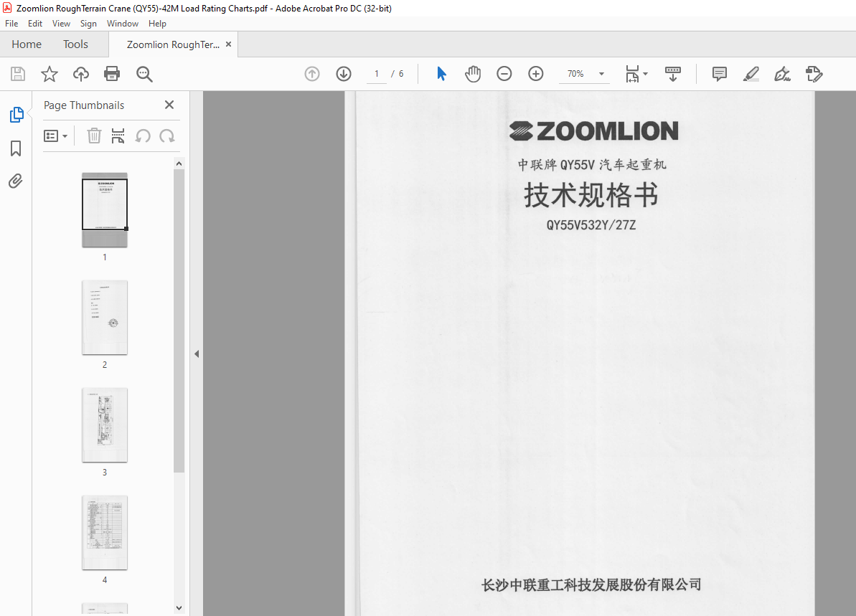Close the Page Thumbnails panel
The width and height of the screenshot is (856, 616).
(169, 105)
